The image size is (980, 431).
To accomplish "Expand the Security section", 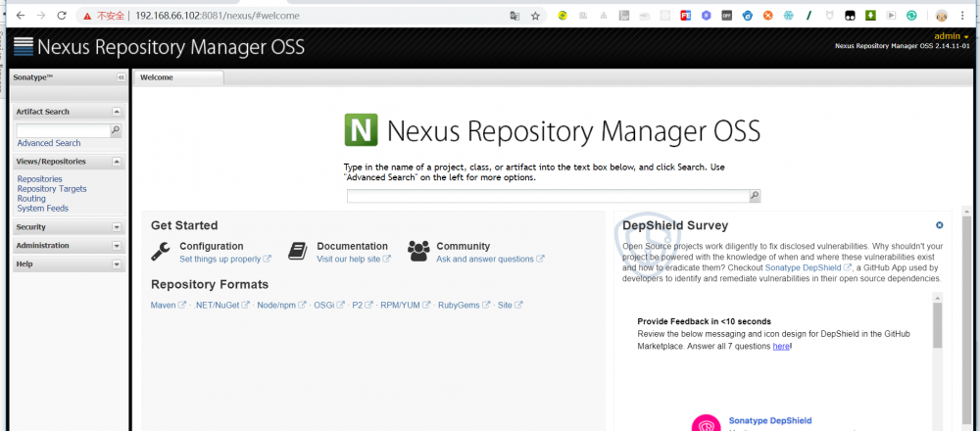I will tap(117, 227).
